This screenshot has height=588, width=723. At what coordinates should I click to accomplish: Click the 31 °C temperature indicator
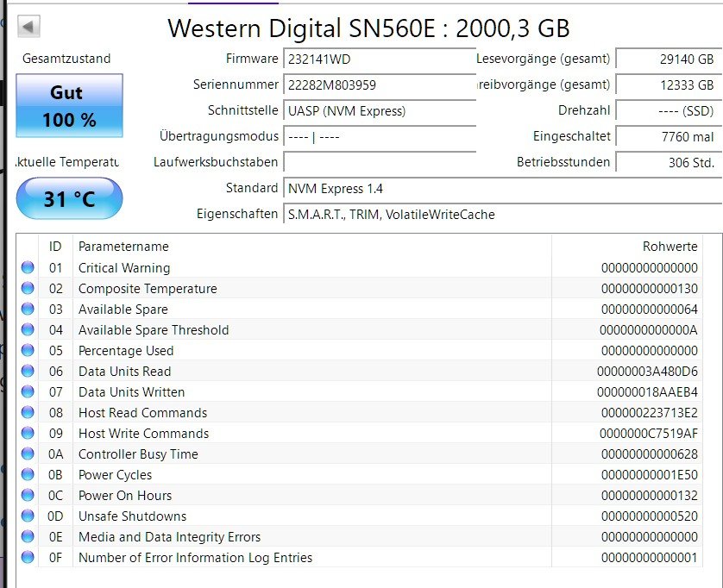[69, 199]
